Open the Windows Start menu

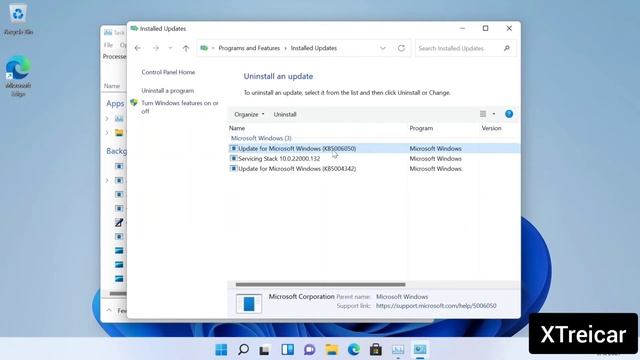click(221, 349)
